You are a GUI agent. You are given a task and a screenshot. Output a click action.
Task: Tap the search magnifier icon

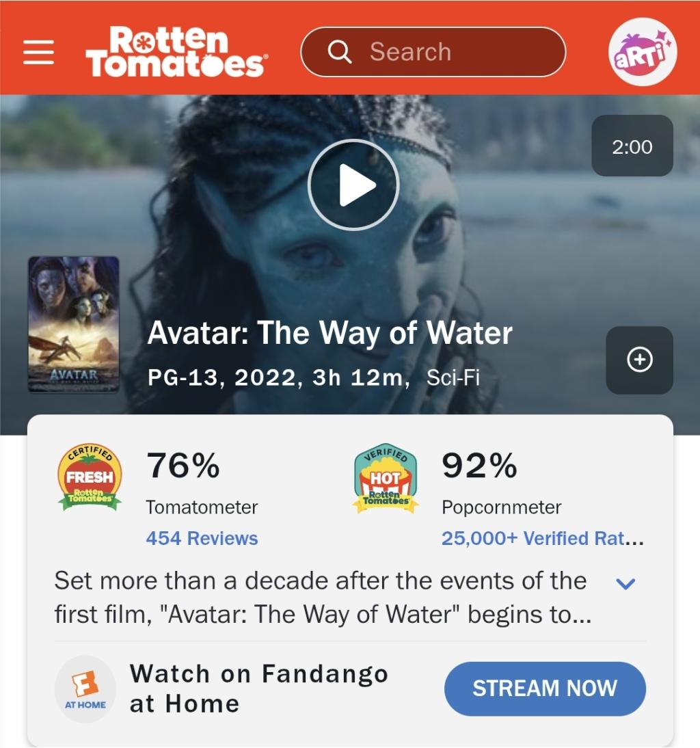(340, 51)
